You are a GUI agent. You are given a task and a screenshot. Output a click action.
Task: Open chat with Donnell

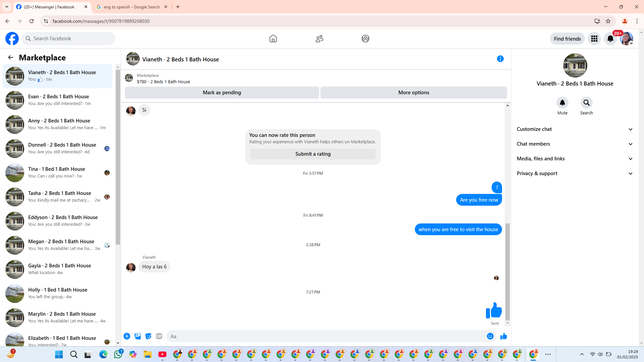[58, 148]
